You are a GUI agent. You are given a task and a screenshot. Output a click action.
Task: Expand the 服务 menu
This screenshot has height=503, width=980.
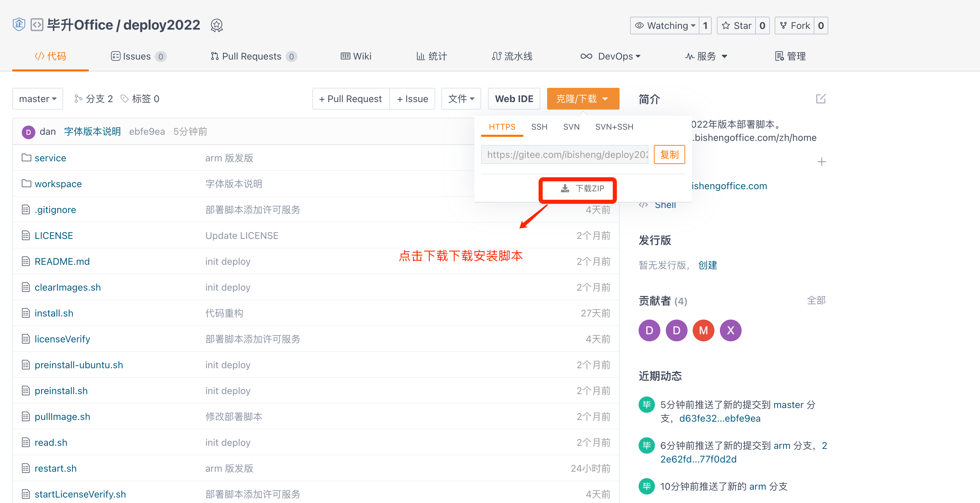click(706, 56)
